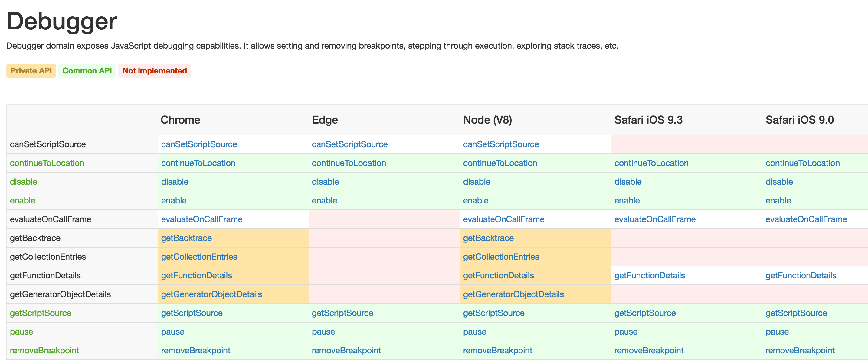The height and width of the screenshot is (360, 868).
Task: Open Chrome getScriptSource link
Action: point(192,313)
